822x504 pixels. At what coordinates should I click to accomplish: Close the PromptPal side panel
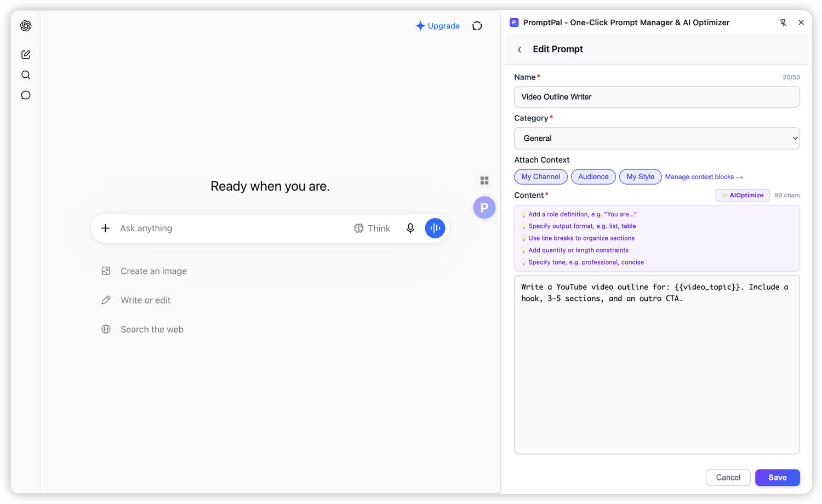[801, 22]
